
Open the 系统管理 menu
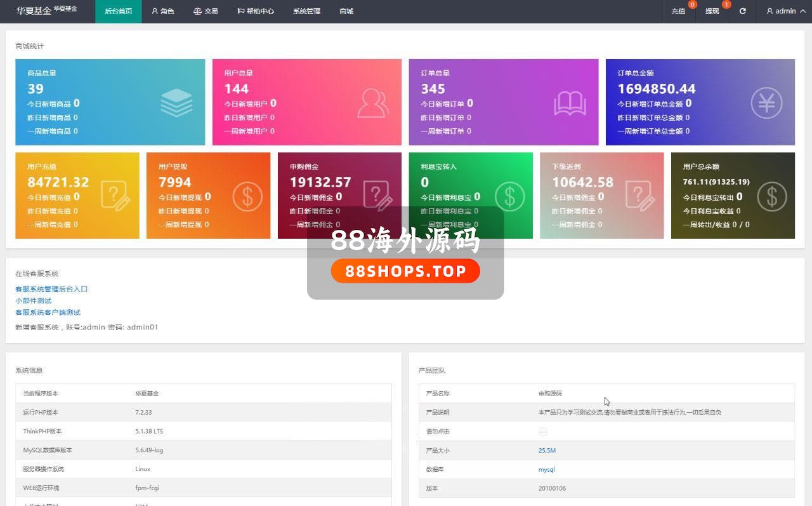point(306,11)
